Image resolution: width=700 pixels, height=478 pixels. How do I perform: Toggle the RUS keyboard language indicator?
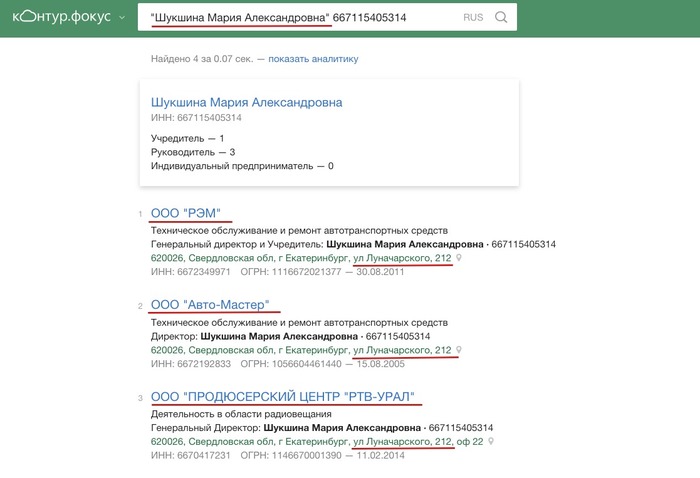pyautogui.click(x=473, y=18)
